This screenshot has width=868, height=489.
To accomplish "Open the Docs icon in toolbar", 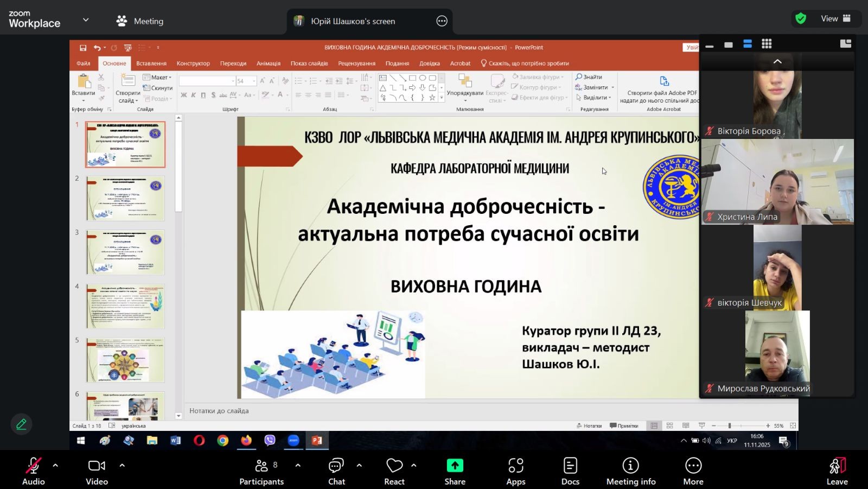I will tap(570, 471).
